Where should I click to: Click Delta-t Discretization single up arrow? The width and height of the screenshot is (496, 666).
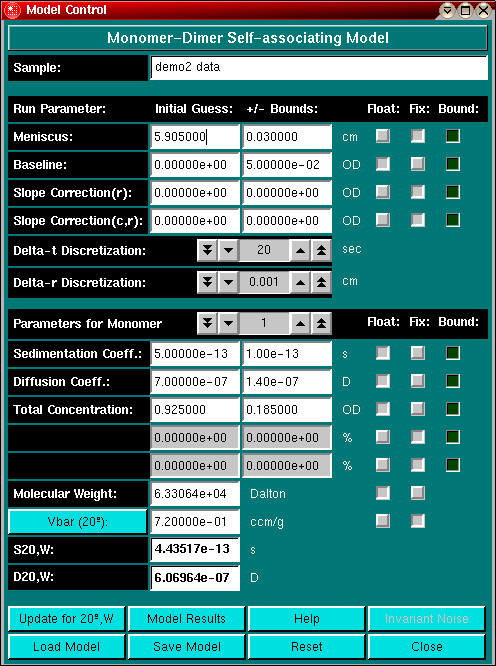(301, 250)
